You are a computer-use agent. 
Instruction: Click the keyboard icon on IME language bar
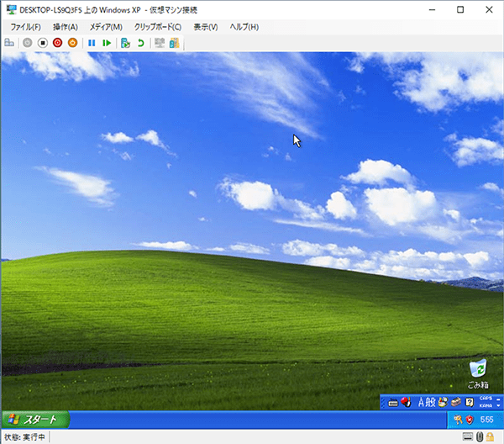pyautogui.click(x=393, y=403)
